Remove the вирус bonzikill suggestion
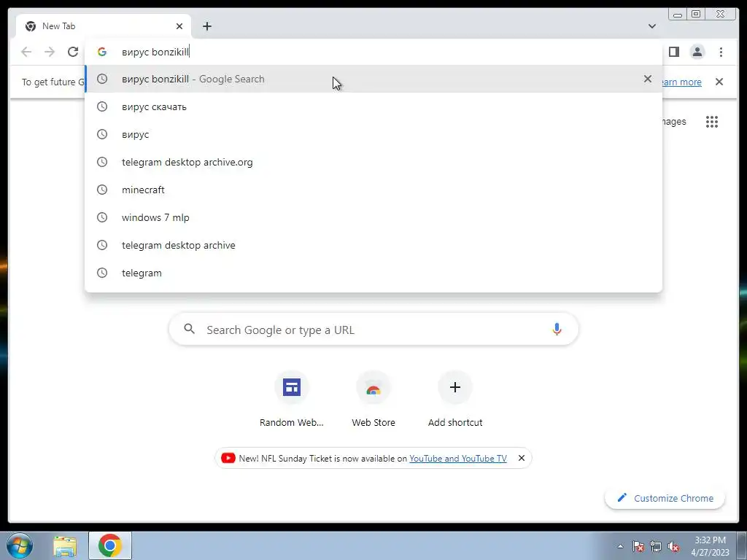Viewport: 747px width, 560px height. pyautogui.click(x=648, y=79)
